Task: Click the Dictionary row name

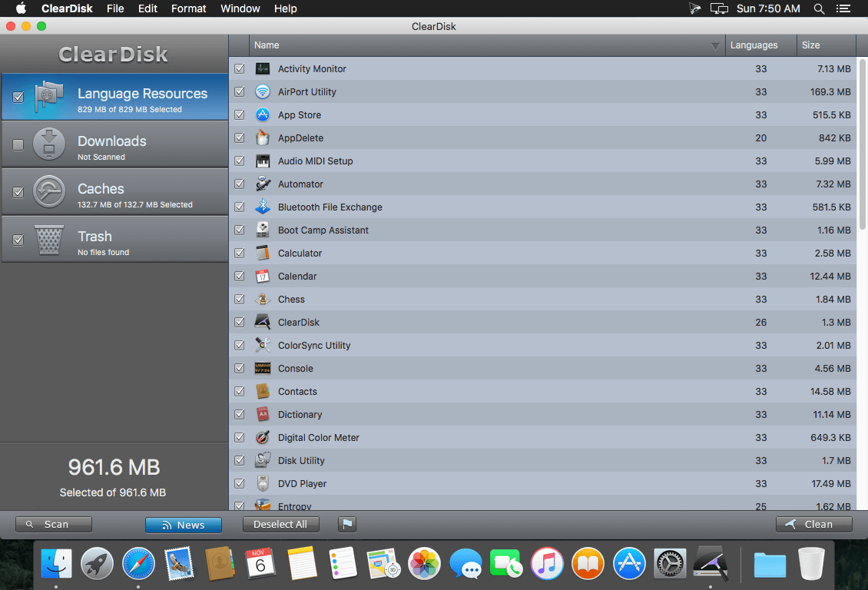Action: 300,415
